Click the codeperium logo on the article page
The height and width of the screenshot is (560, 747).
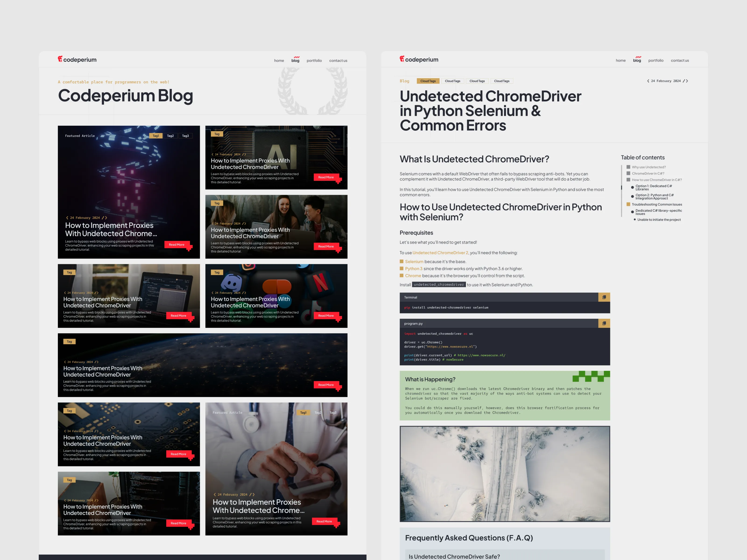tap(419, 59)
